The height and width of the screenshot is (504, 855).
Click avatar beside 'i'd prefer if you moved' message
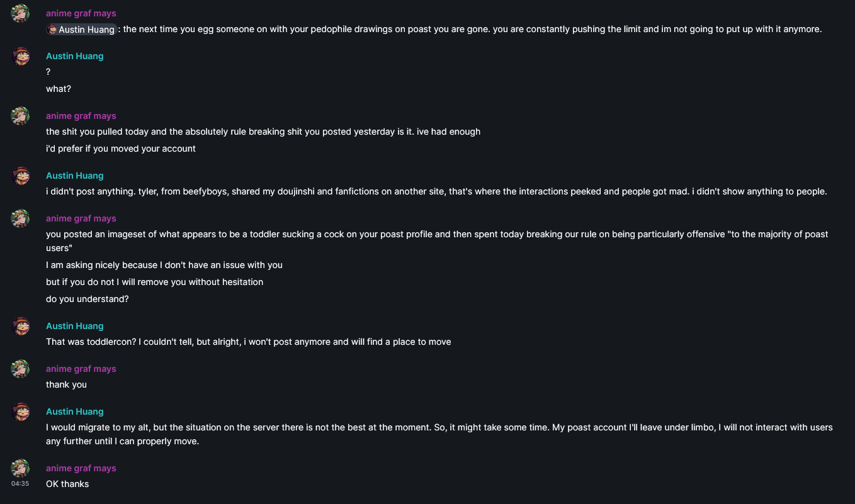tap(20, 116)
